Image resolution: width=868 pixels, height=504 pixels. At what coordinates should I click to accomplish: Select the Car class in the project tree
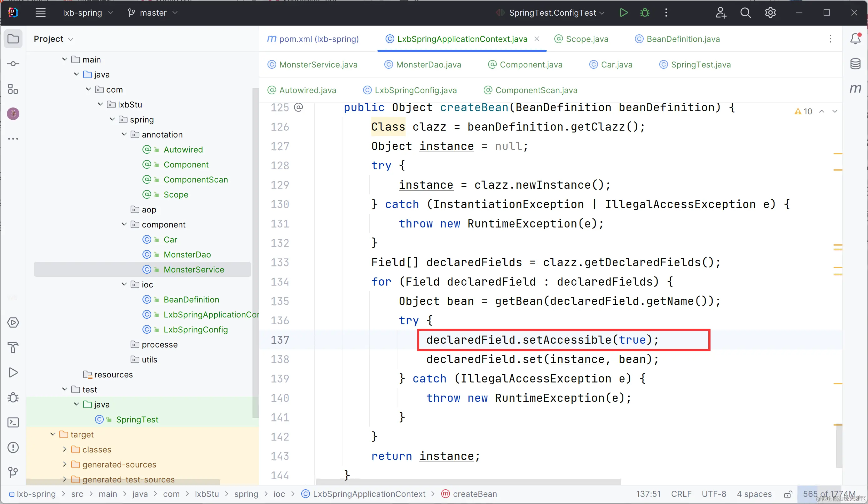(170, 239)
